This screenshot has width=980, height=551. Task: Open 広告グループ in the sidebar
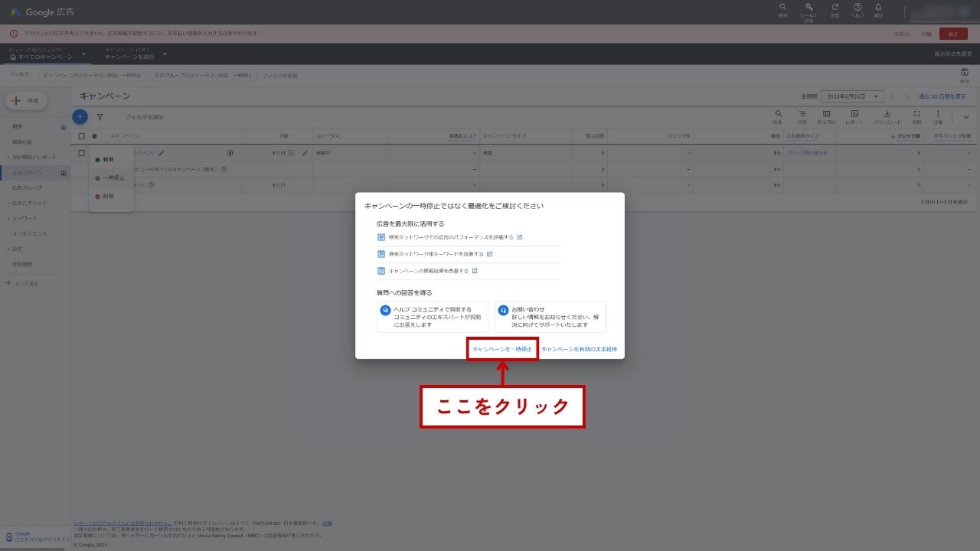coord(27,187)
